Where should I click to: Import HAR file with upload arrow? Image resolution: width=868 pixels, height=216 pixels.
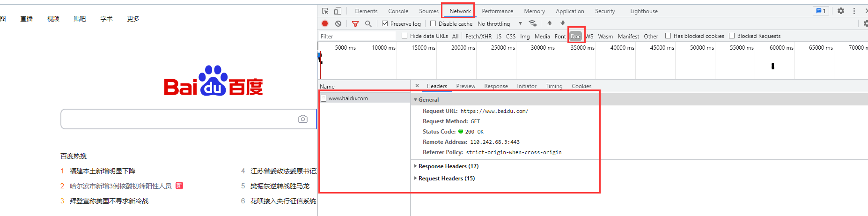(550, 23)
